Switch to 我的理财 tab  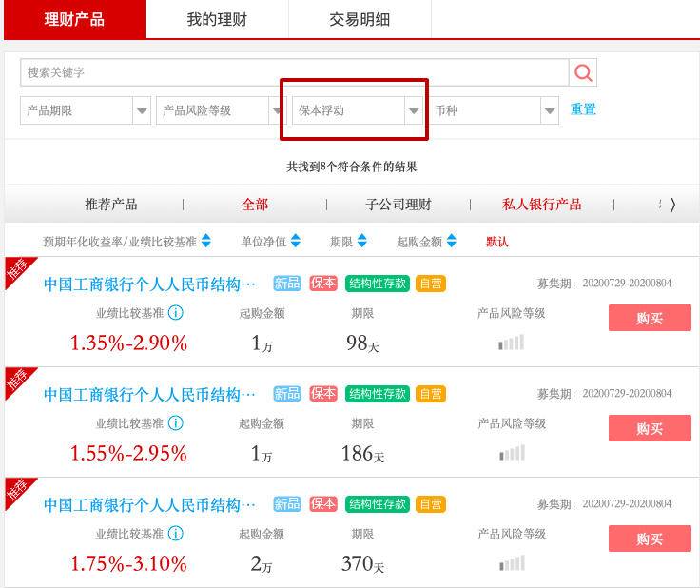tap(217, 19)
